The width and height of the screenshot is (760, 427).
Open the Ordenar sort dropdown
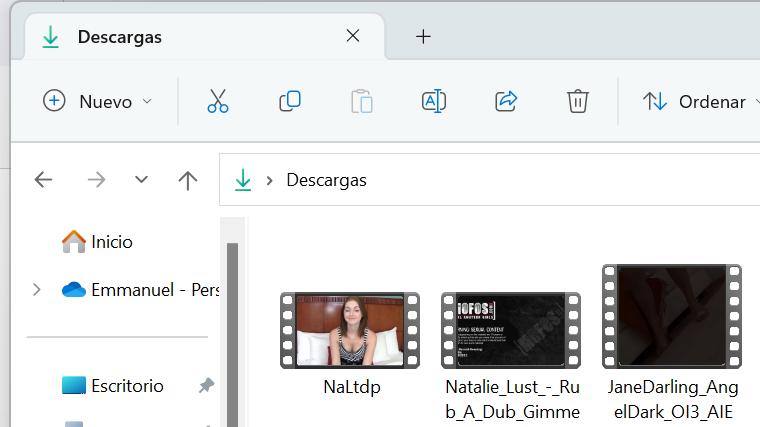tap(697, 101)
